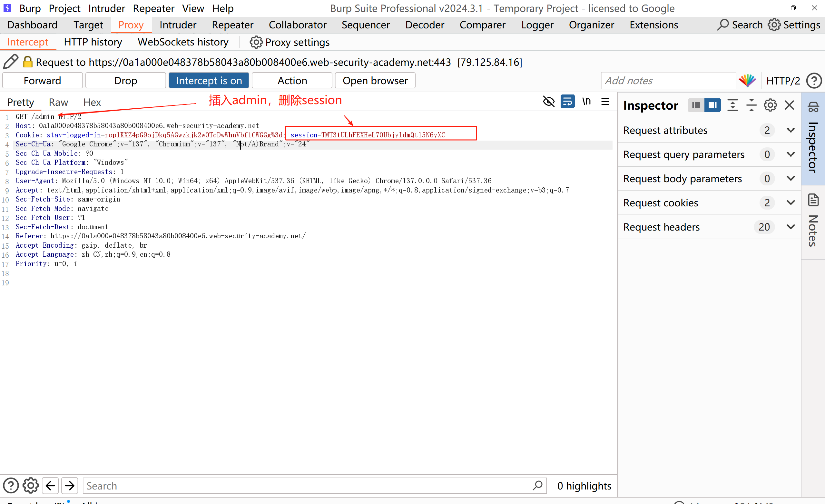This screenshot has width=825, height=504.
Task: Open the editor hamburger options menu
Action: click(605, 102)
